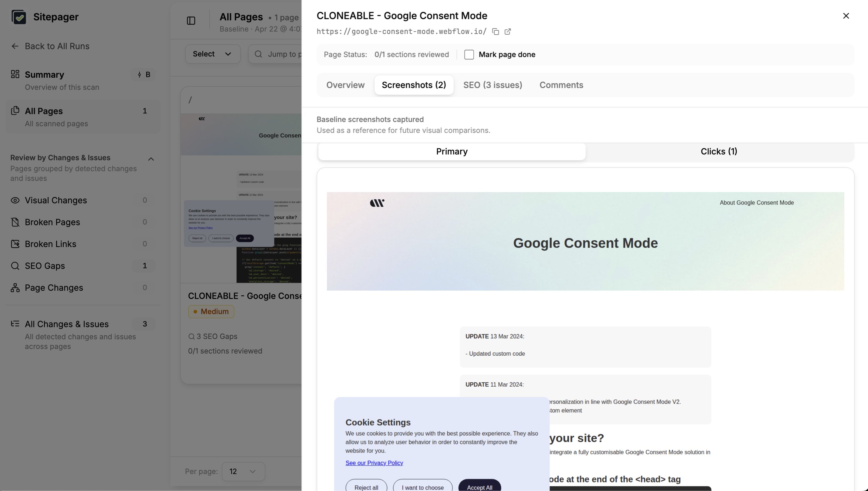
Task: Switch to the Primary screenshot view
Action: [x=452, y=151]
